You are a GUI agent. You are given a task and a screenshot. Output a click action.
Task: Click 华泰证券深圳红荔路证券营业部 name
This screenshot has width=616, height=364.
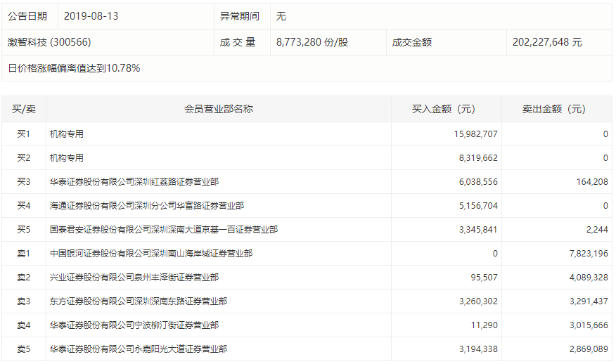coord(134,182)
